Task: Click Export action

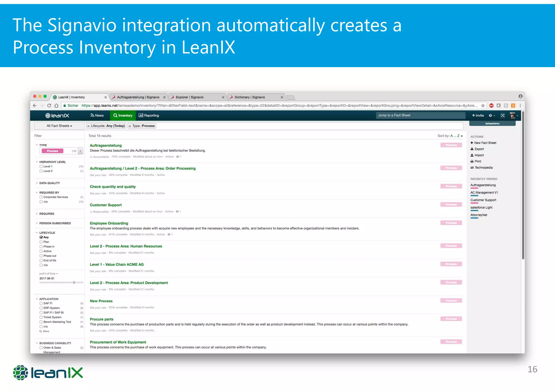Action: point(477,149)
